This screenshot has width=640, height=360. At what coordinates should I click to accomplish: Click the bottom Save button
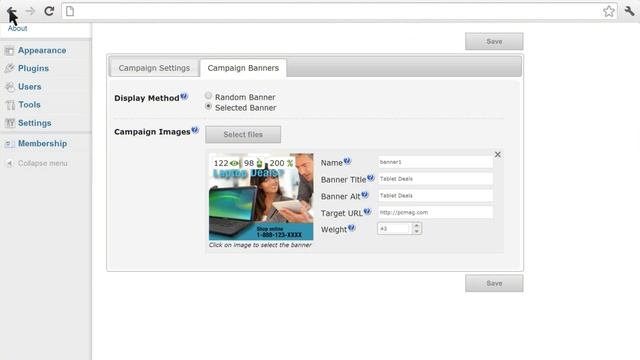(494, 283)
